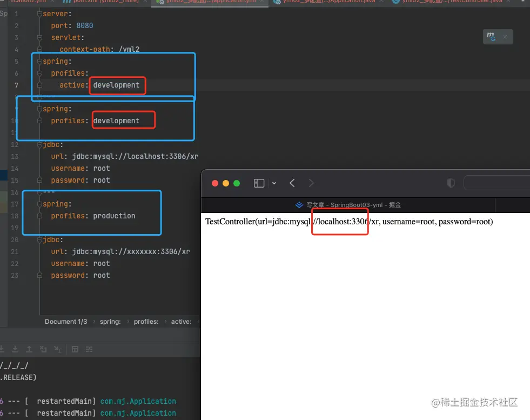Screen dimensions: 530x420
Task: Click the .RELEASE) text in the console
Action: tap(18, 377)
